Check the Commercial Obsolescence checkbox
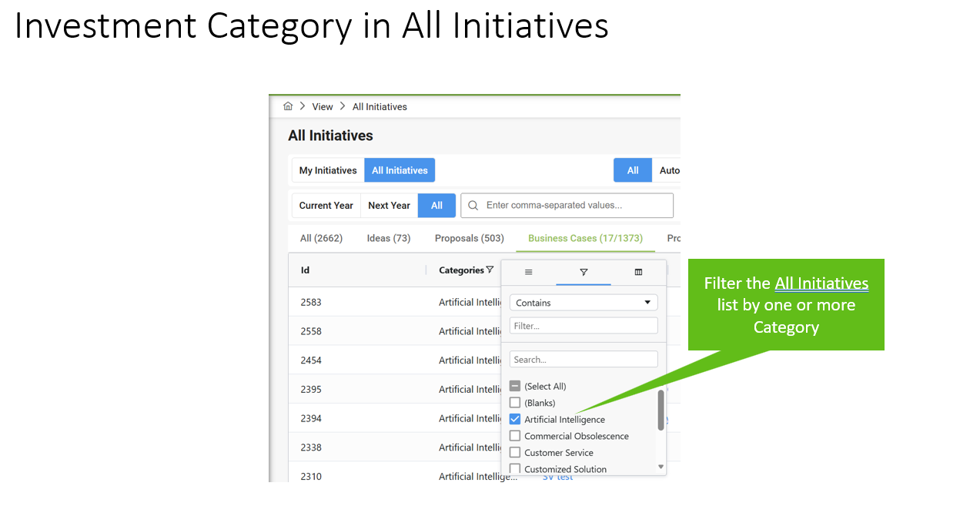 click(x=515, y=435)
